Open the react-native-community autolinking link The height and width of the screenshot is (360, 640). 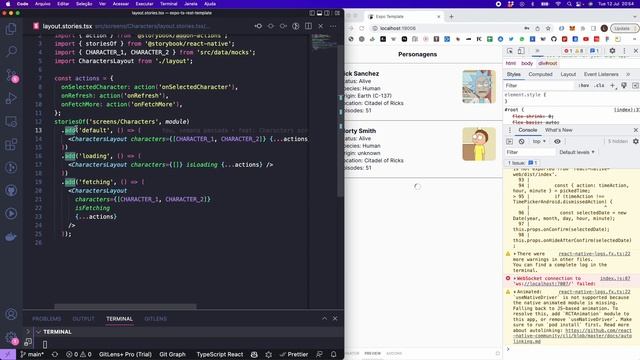pos(572,336)
